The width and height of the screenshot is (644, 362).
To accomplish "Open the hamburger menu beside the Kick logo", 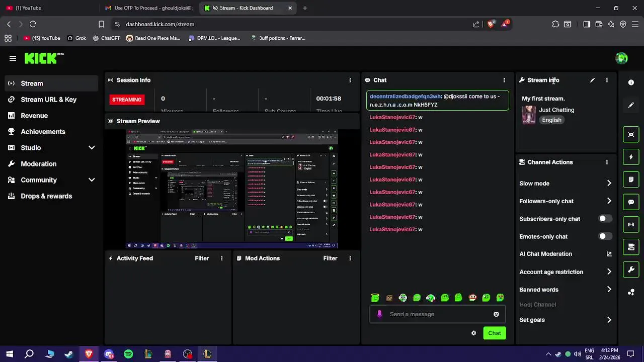I will pyautogui.click(x=13, y=58).
